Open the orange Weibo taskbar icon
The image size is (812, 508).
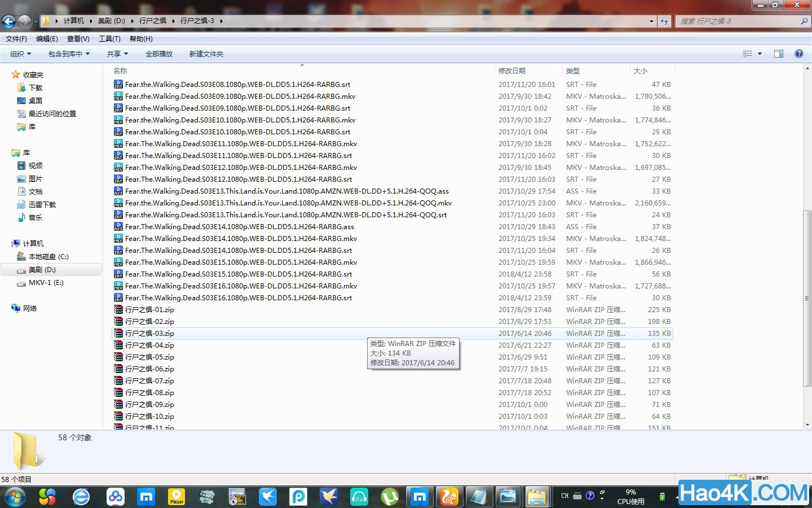click(x=449, y=497)
